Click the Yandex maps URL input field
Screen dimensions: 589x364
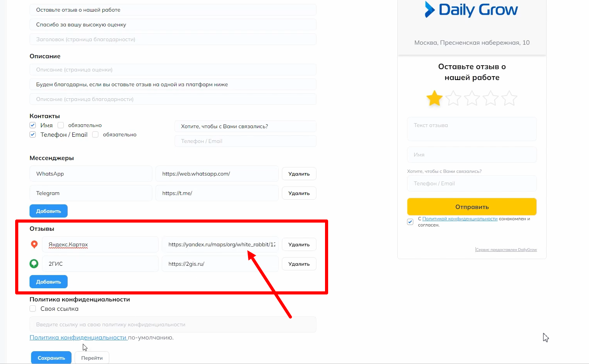pyautogui.click(x=220, y=244)
